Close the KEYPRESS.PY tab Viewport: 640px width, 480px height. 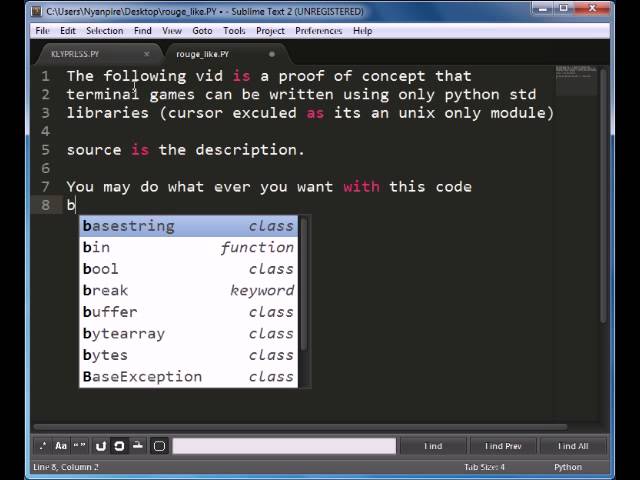tap(147, 54)
